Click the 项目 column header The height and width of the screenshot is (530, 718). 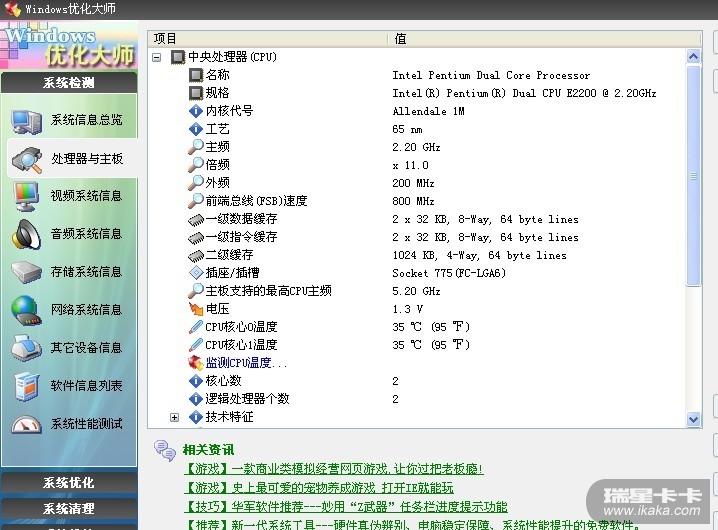pos(267,39)
